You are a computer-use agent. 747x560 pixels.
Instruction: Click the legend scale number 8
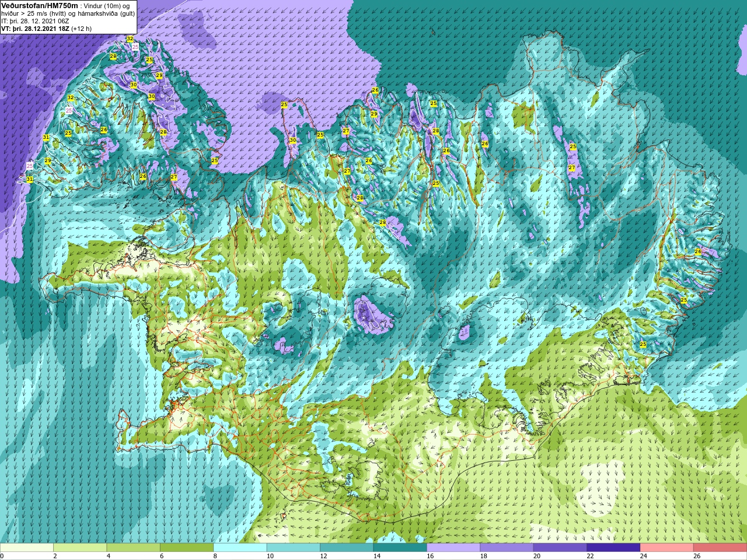pyautogui.click(x=215, y=556)
